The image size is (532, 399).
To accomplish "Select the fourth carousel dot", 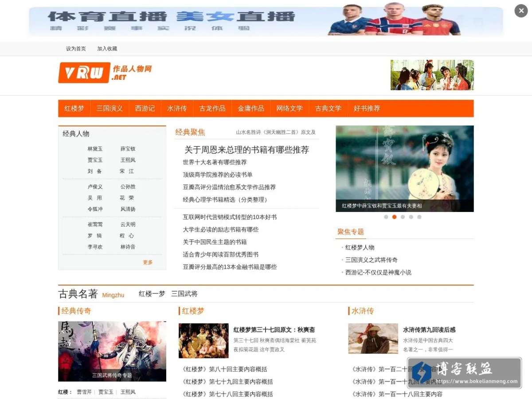I will tap(411, 217).
